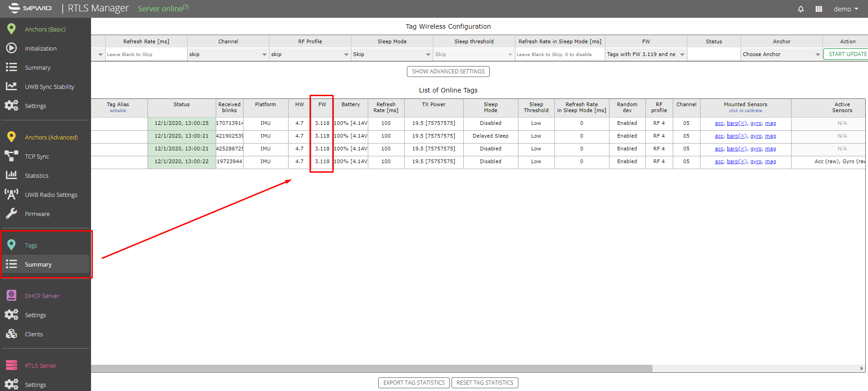This screenshot has width=868, height=391.
Task: Open UWB Radio Settings page
Action: 51,195
